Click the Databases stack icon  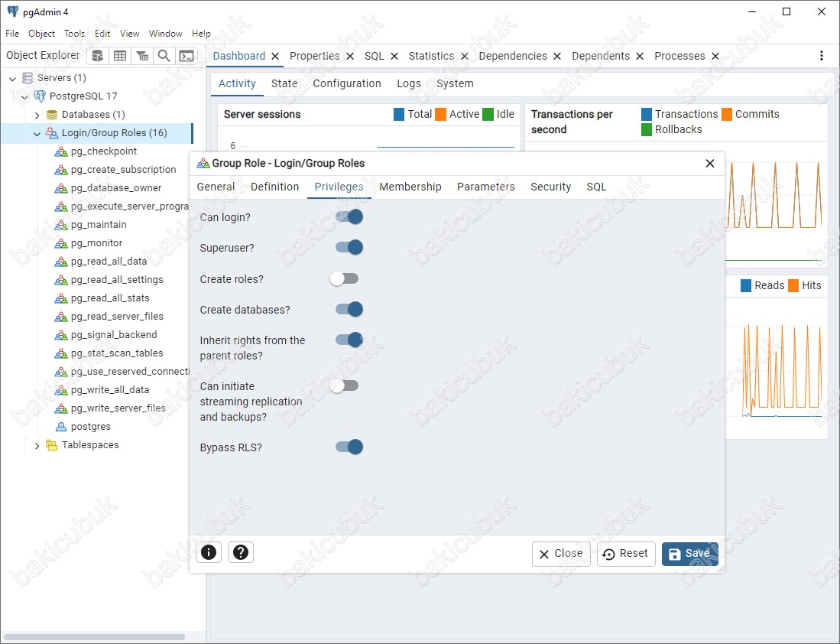pos(51,115)
